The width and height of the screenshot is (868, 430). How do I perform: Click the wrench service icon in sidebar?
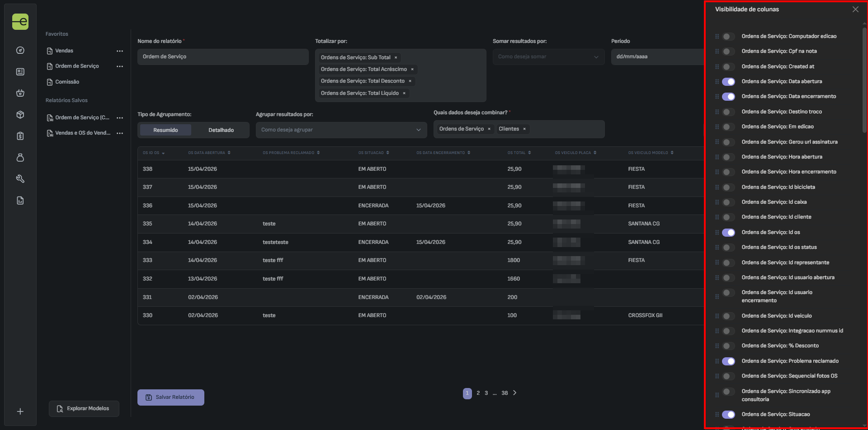[20, 179]
